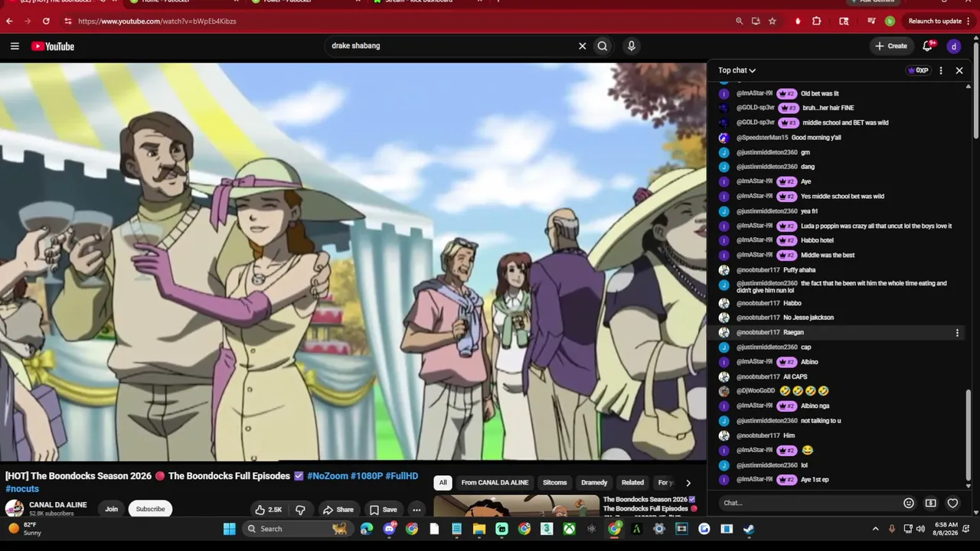This screenshot has width=980, height=551.
Task: Start voice search with the microphone
Action: click(631, 46)
